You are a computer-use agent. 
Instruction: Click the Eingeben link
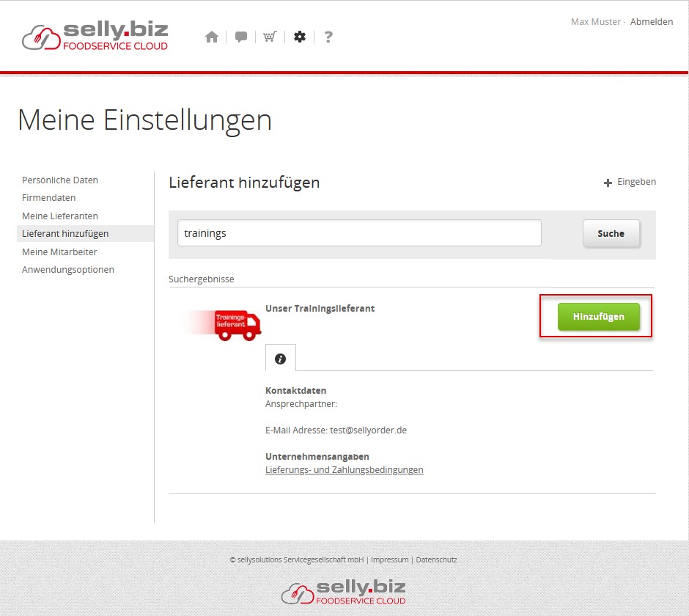(x=636, y=182)
